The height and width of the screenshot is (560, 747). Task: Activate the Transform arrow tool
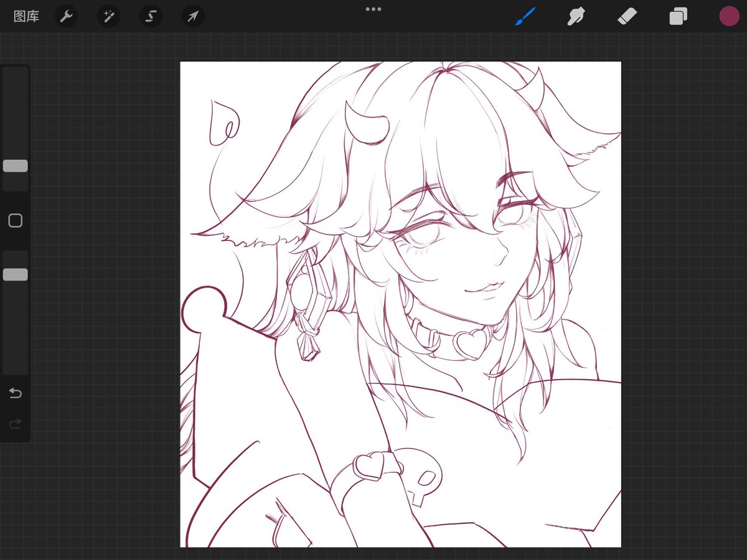193,16
